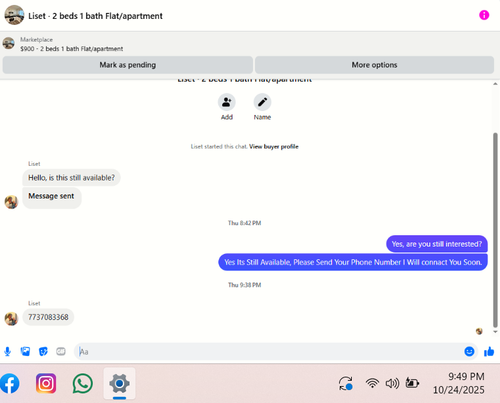The height and width of the screenshot is (403, 500).
Task: Open emoji picker smiley icon
Action: (x=469, y=351)
